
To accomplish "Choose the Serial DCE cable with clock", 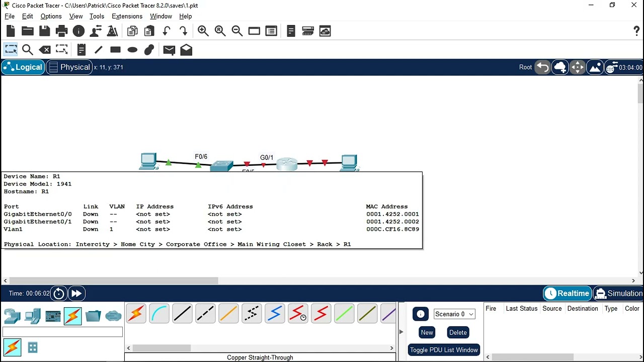I will click(x=298, y=314).
